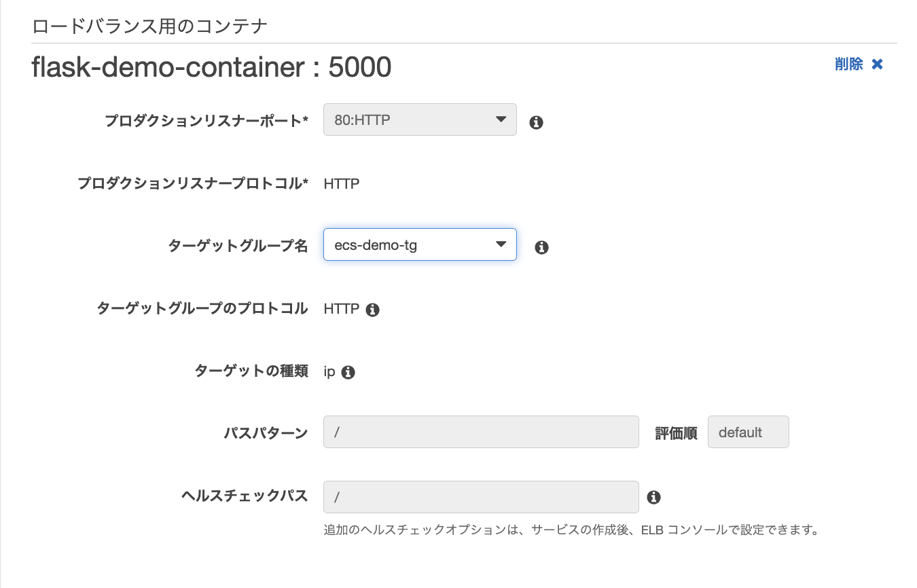Click the ターゲットグループのプロトコル HTTP value
The height and width of the screenshot is (588, 917).
click(341, 309)
